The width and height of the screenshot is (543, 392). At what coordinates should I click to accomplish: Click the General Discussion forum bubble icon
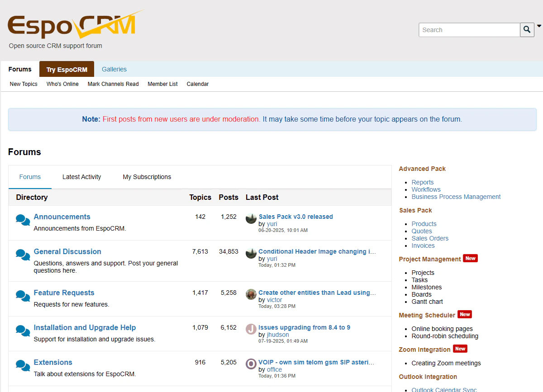coord(23,255)
